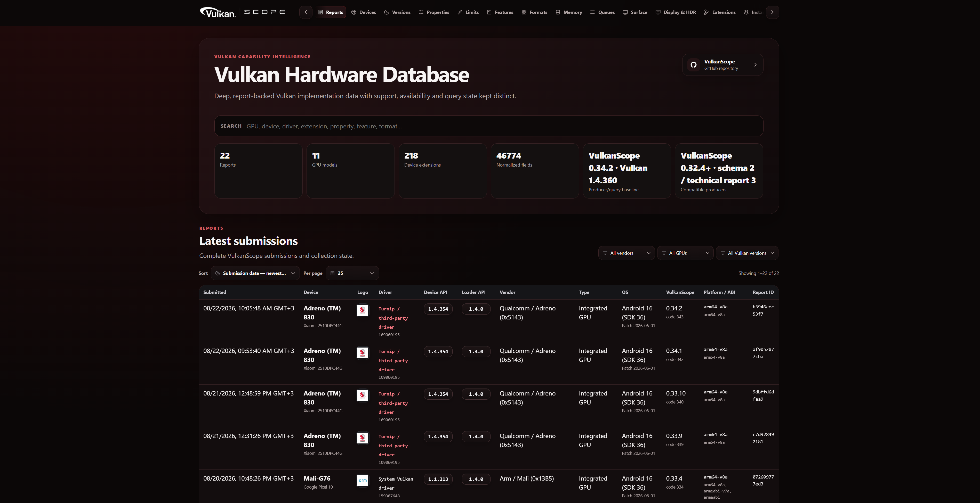Open the All Vulkan versions dropdown
This screenshot has width=980, height=503.
pyautogui.click(x=747, y=253)
